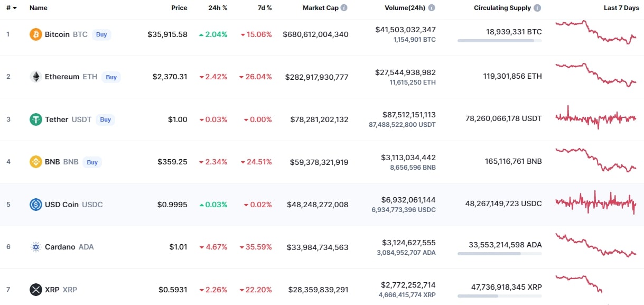This screenshot has width=644, height=305.
Task: Click Bitcoin volume $41,503,032,347
Action: coord(406,30)
